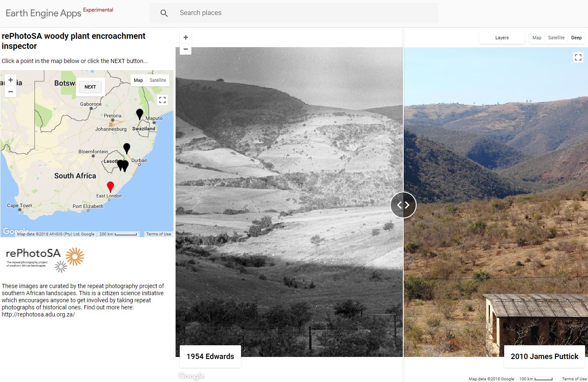
Task: Toggle fullscreen on the right photo panel
Action: (578, 57)
